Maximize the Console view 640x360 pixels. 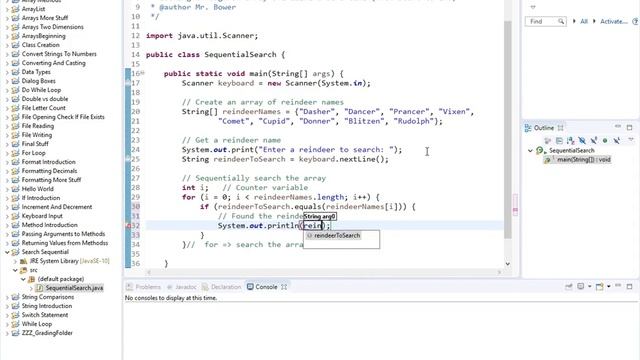629,287
